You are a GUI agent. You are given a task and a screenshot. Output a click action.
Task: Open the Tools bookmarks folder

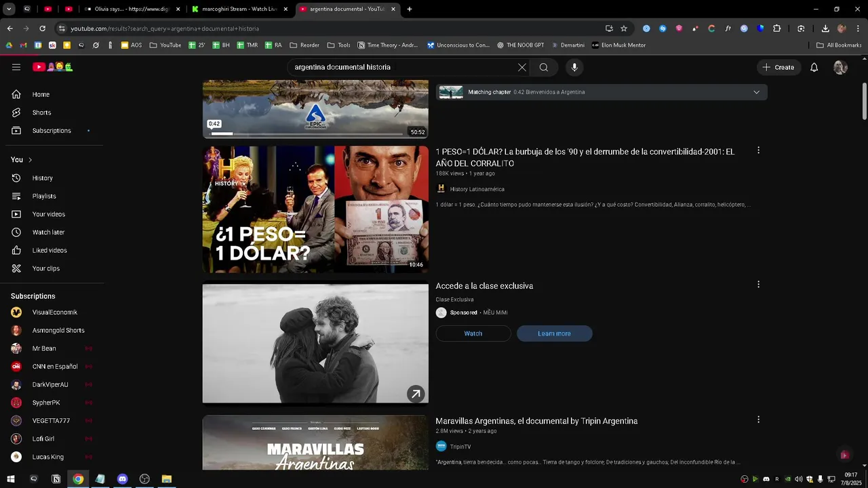(x=338, y=45)
